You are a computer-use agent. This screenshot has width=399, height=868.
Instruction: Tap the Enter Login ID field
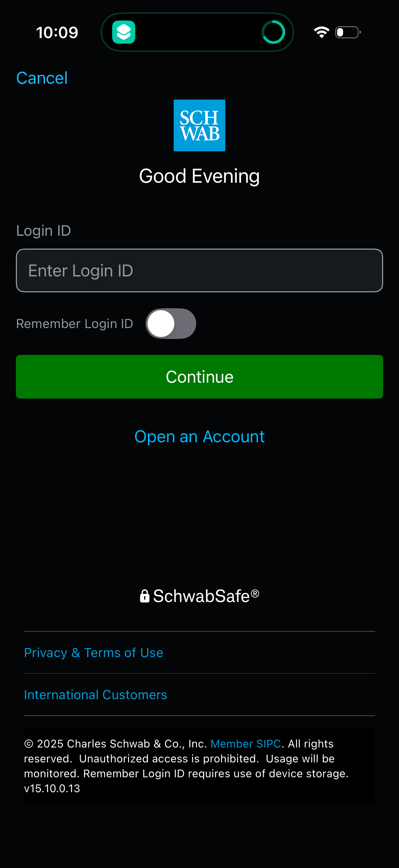point(199,270)
